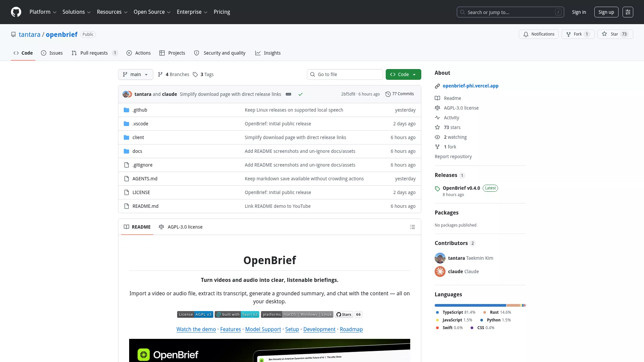
Task: Expand the Open Source menu
Action: [x=152, y=12]
